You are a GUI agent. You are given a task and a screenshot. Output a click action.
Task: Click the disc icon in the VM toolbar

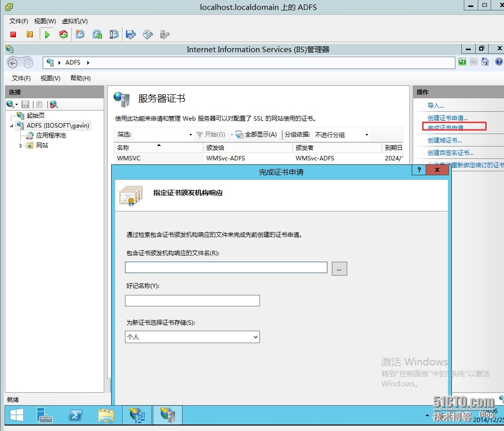click(x=147, y=34)
